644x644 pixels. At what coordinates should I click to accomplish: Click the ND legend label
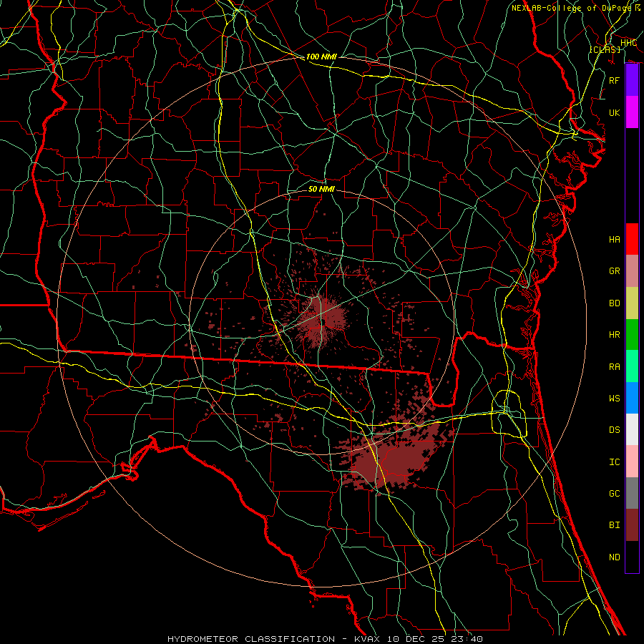[x=614, y=557]
